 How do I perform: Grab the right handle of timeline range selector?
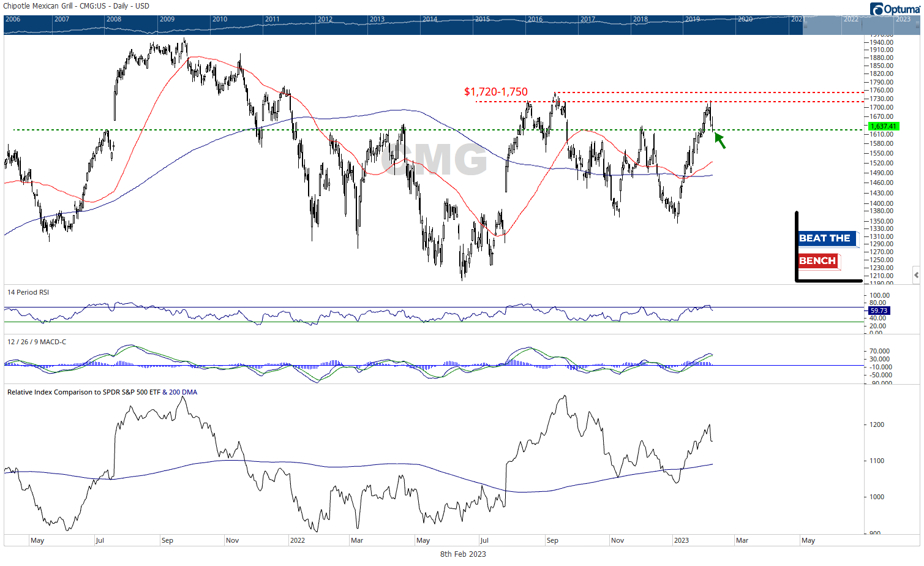point(917,25)
